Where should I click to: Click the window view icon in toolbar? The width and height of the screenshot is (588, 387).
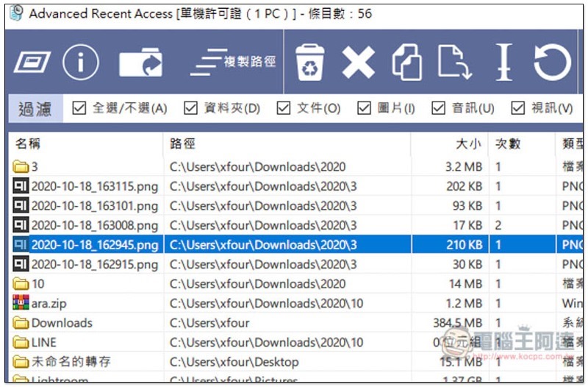click(32, 63)
